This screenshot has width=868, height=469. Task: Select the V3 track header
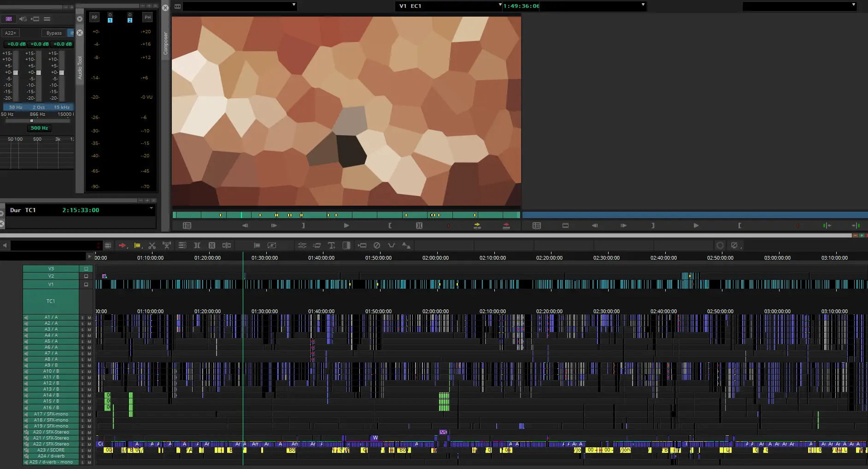click(x=51, y=268)
